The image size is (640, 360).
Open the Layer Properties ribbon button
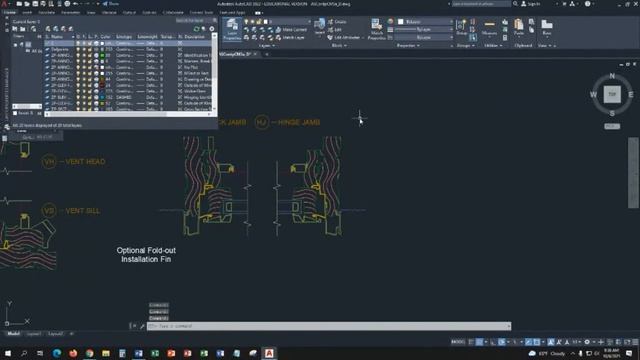(x=232, y=29)
